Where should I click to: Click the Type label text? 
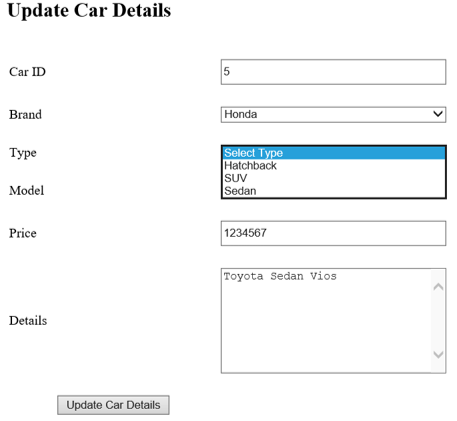point(23,153)
